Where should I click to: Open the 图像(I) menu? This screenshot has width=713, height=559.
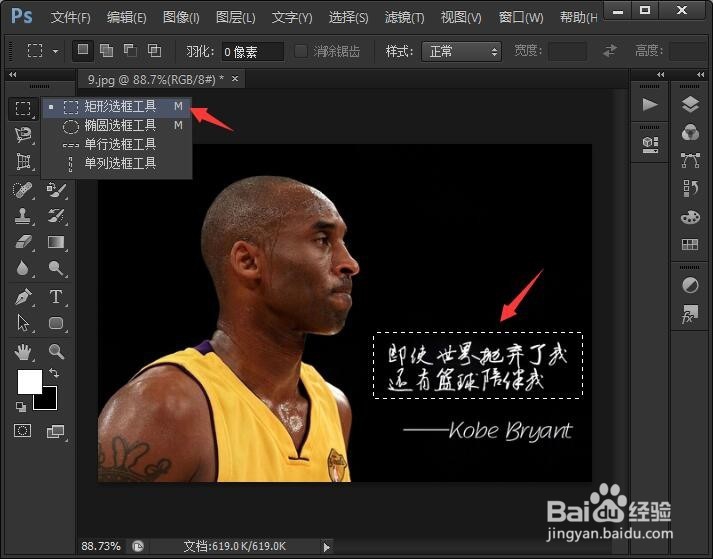pos(181,17)
